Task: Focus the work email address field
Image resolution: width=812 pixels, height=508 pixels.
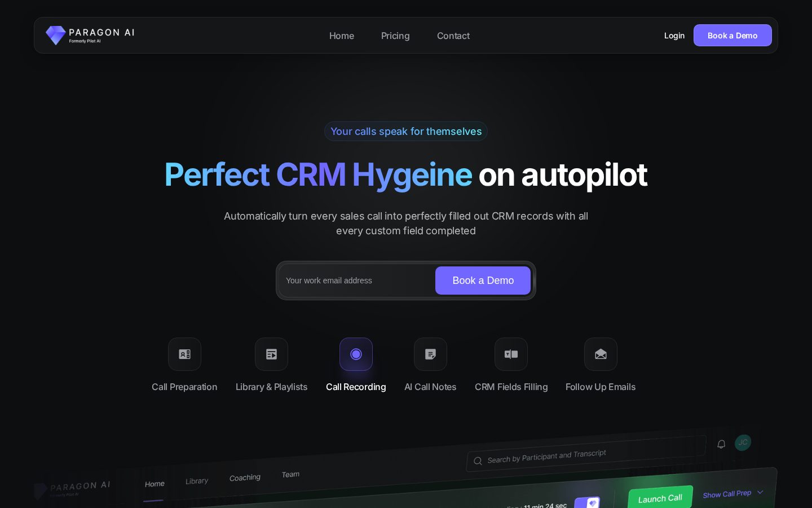Action: coord(358,281)
